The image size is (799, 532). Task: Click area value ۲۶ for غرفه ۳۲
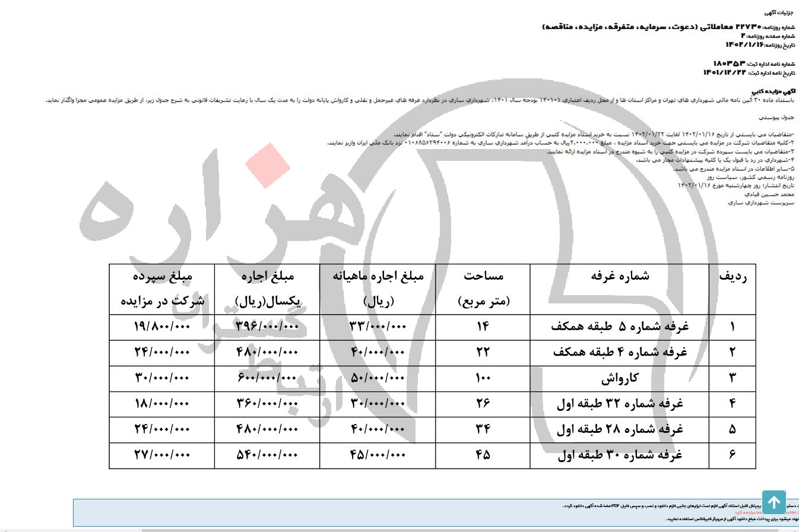point(483,404)
